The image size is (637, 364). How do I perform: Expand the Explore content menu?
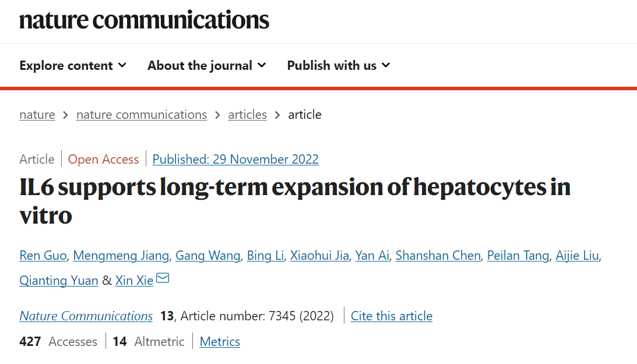(73, 65)
